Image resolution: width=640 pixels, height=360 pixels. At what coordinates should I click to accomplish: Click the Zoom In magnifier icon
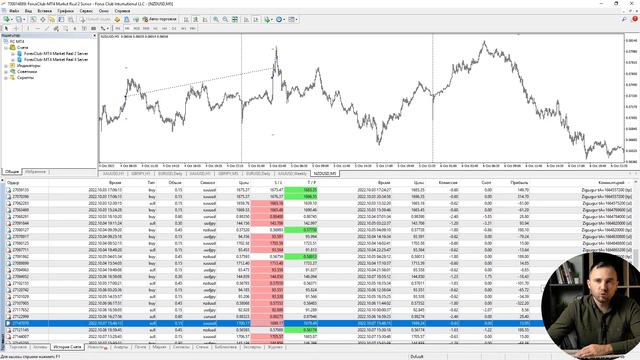click(x=216, y=19)
